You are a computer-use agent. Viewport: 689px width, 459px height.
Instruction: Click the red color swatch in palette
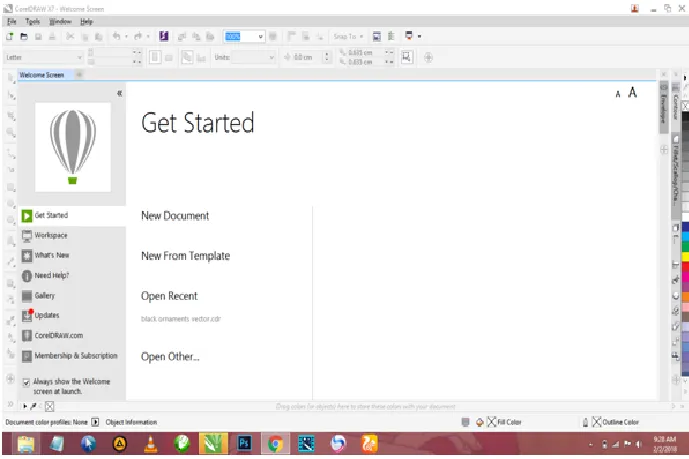pos(685,266)
